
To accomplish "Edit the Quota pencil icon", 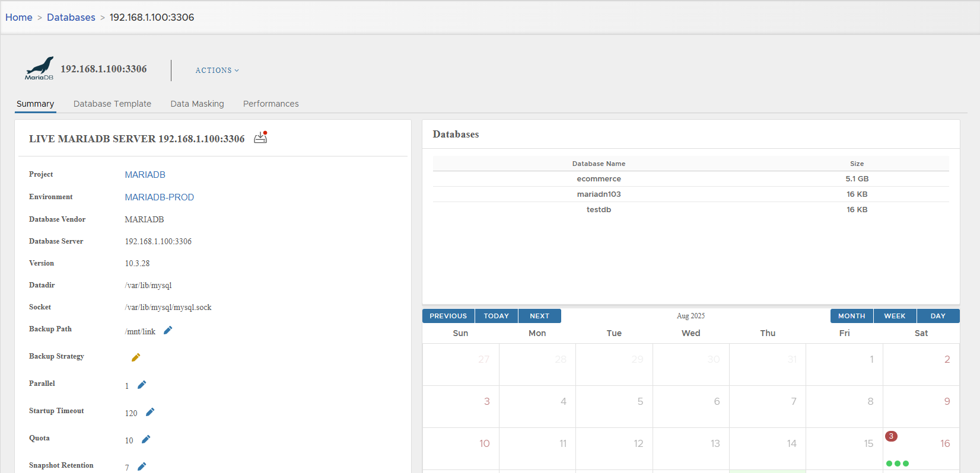I will point(146,439).
